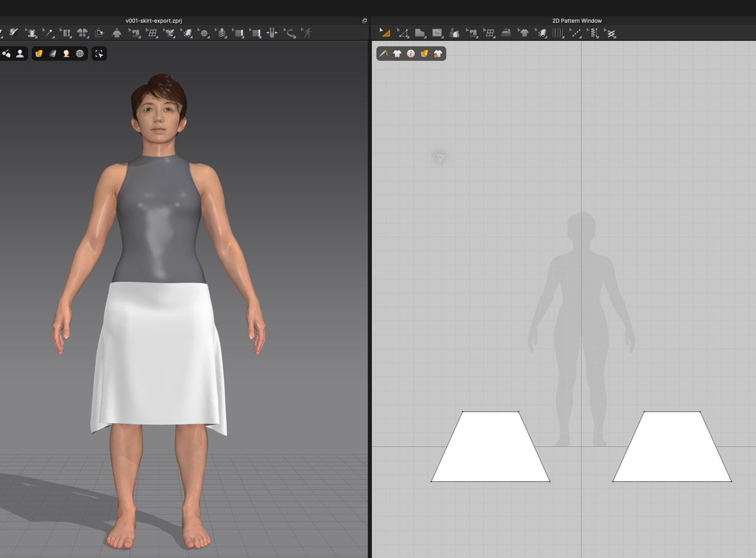Expand the Topstitch dashed-line tool group
Image resolution: width=756 pixels, height=558 pixels.
[575, 33]
